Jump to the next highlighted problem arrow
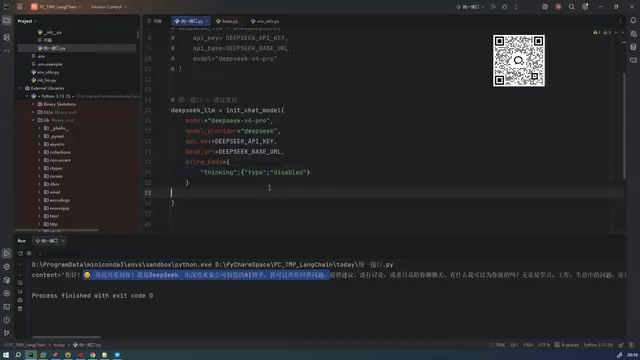 click(x=622, y=32)
